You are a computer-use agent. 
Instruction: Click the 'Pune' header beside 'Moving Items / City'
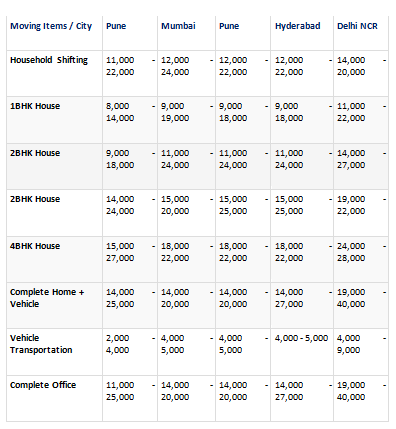pyautogui.click(x=116, y=26)
